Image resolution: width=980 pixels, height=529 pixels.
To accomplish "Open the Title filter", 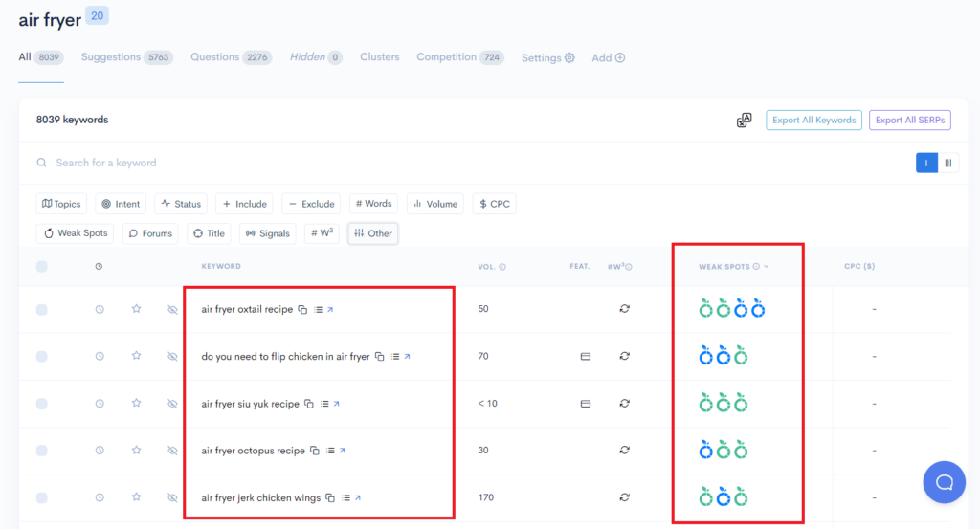I will pos(209,233).
